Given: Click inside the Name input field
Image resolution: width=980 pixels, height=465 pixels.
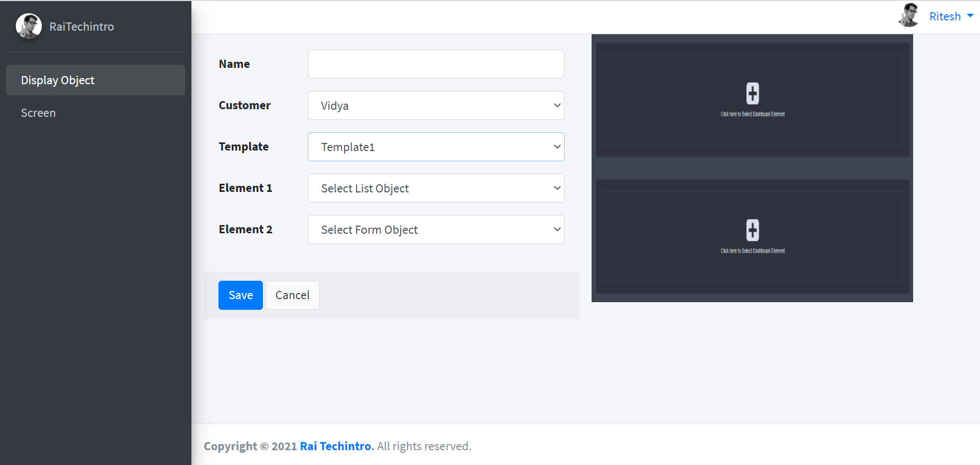Looking at the screenshot, I should pyautogui.click(x=435, y=64).
